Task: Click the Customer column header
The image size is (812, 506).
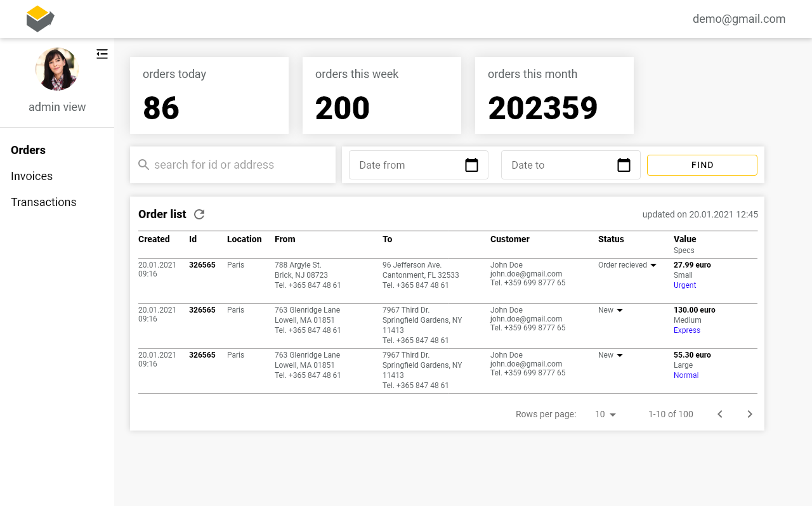Action: click(510, 239)
